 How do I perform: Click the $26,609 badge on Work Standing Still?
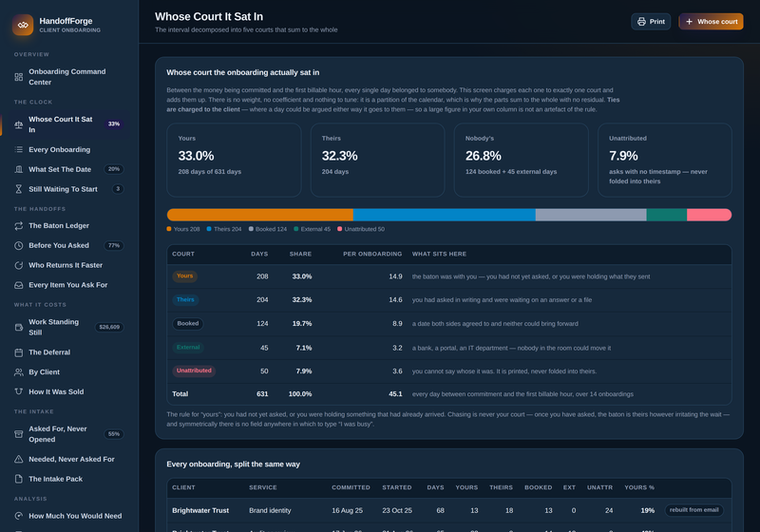[109, 328]
